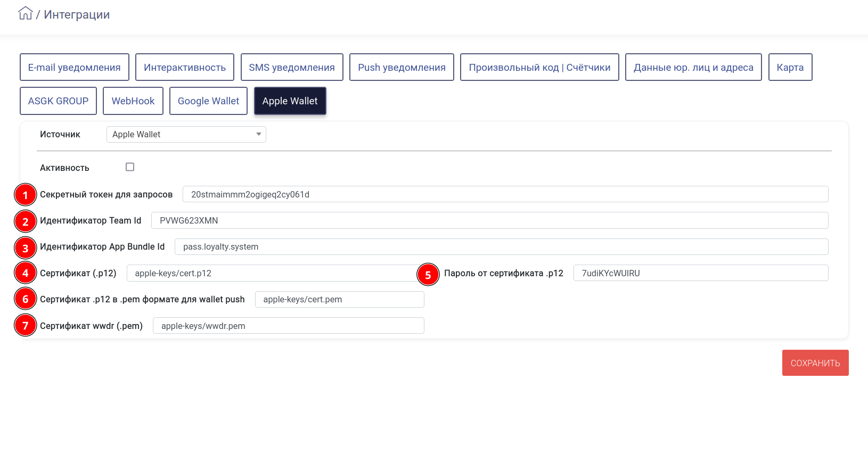Open SMS уведомления tab
Viewport: 868px width, 453px height.
pos(292,67)
